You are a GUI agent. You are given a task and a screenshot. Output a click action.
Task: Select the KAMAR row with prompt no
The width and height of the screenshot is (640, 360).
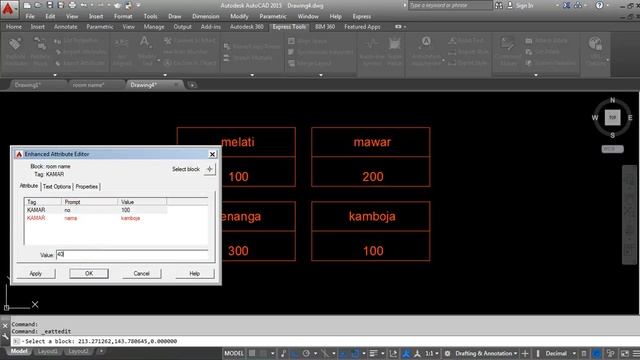tap(96, 210)
